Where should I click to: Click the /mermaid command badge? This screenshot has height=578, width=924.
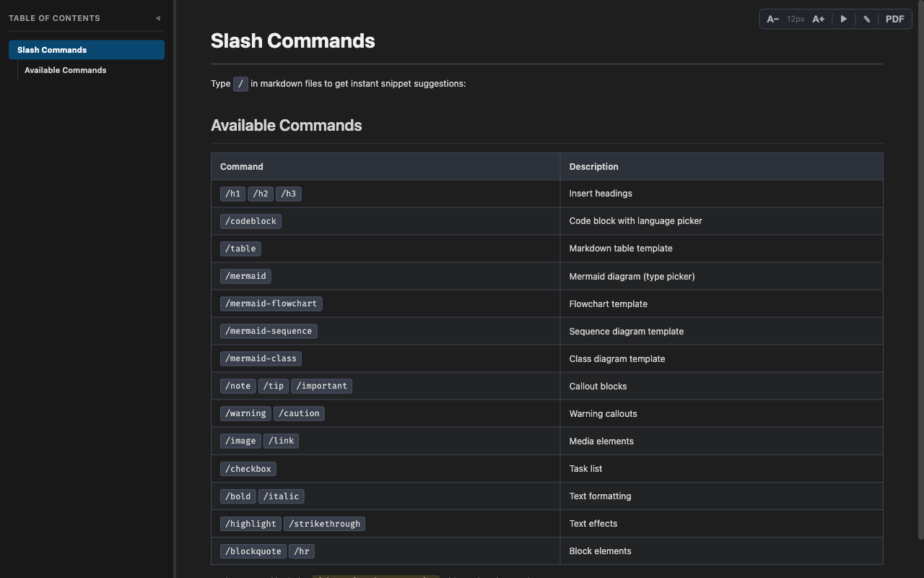245,276
